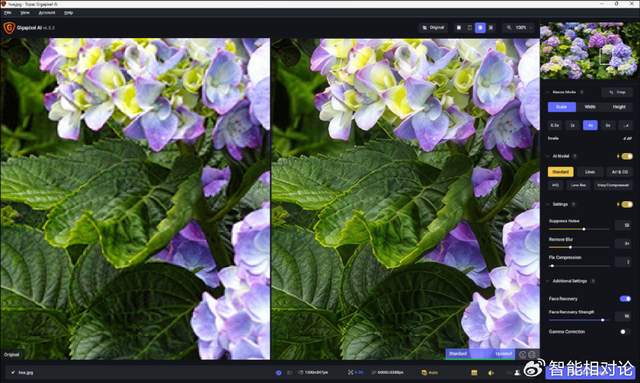Click the face/person icon in bottom bar

[517, 372]
